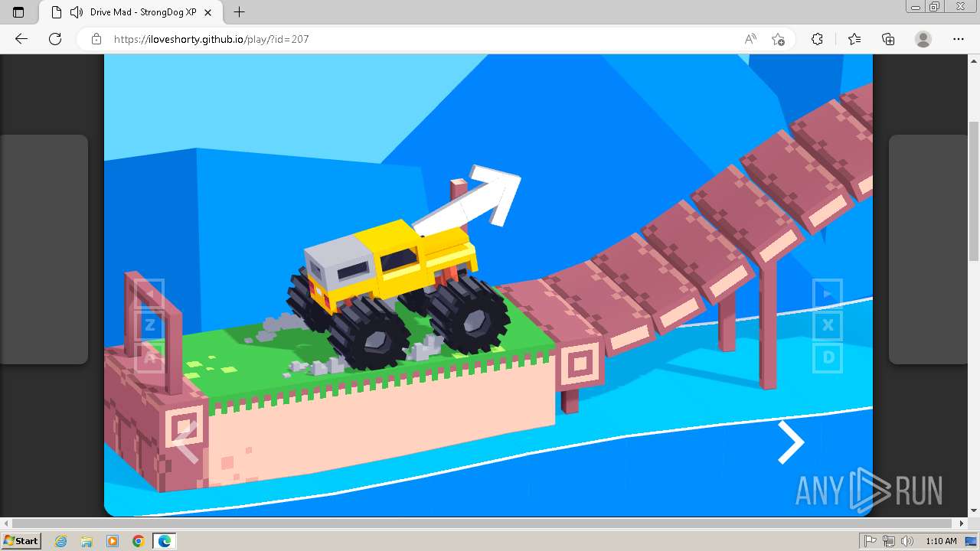980x551 pixels.
Task: Tap the A key hint box
Action: click(149, 357)
